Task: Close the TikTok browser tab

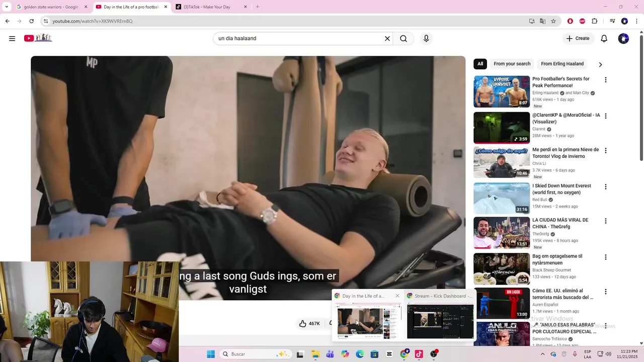Action: pos(245,7)
